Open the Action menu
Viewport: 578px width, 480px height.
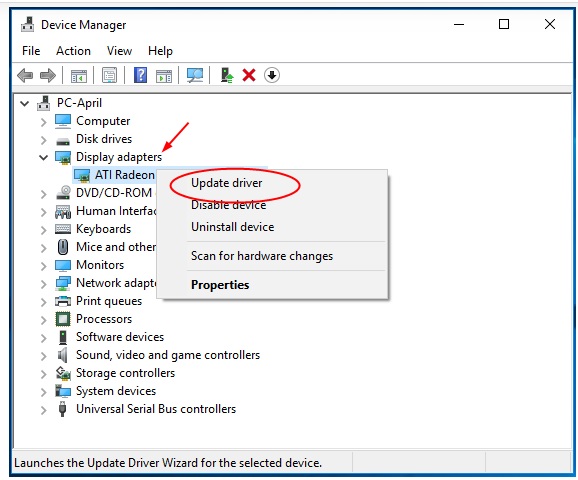click(x=73, y=51)
